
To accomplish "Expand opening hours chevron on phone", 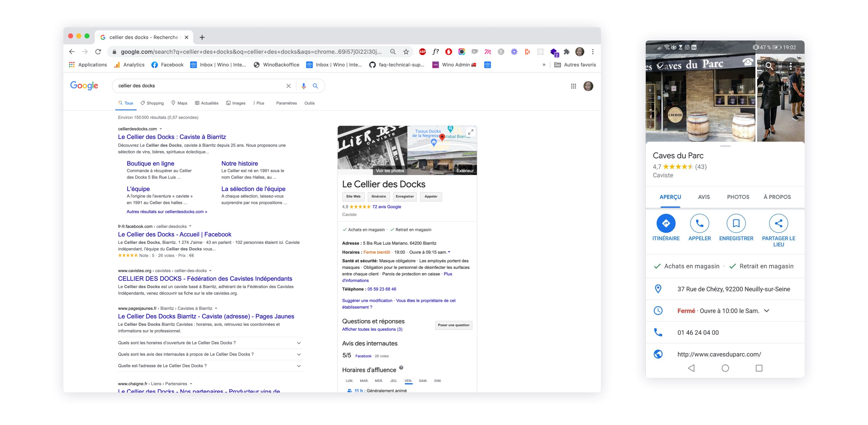I will click(766, 311).
